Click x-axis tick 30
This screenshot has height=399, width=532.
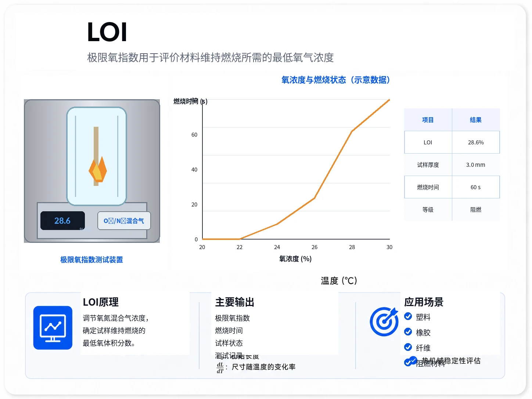pos(389,247)
